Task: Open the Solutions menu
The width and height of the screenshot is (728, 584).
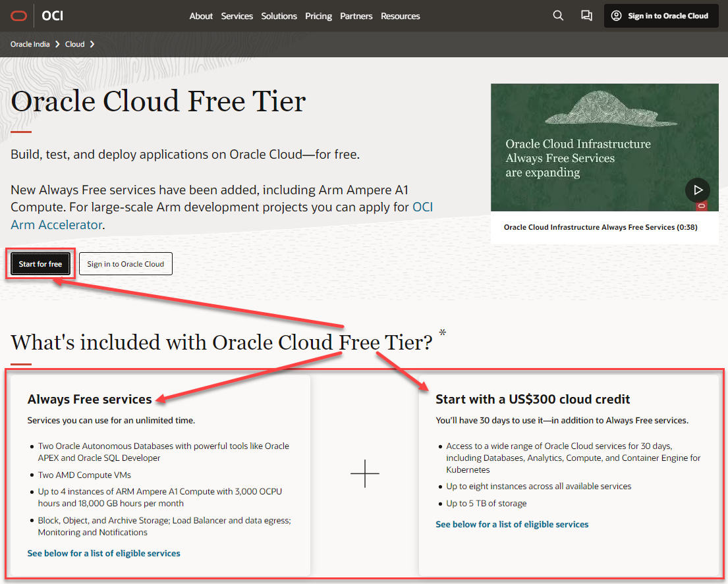Action: tap(279, 16)
